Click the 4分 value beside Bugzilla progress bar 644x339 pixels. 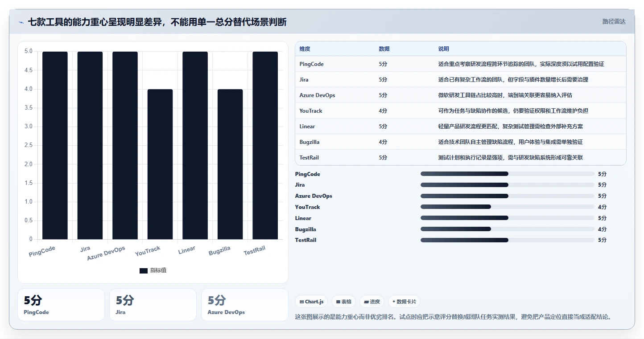click(x=602, y=229)
